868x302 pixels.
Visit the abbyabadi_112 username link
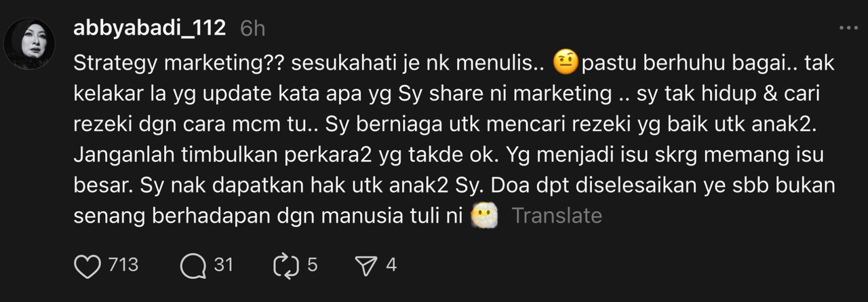[151, 29]
